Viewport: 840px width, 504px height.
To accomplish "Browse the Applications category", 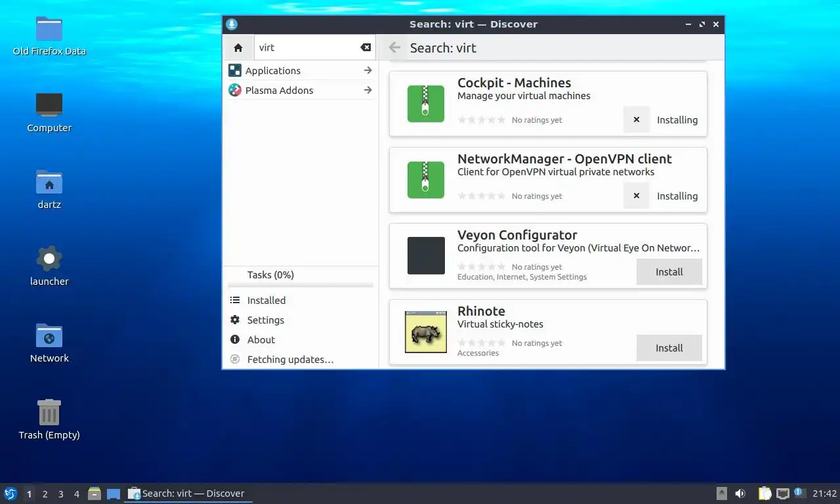I will (301, 70).
